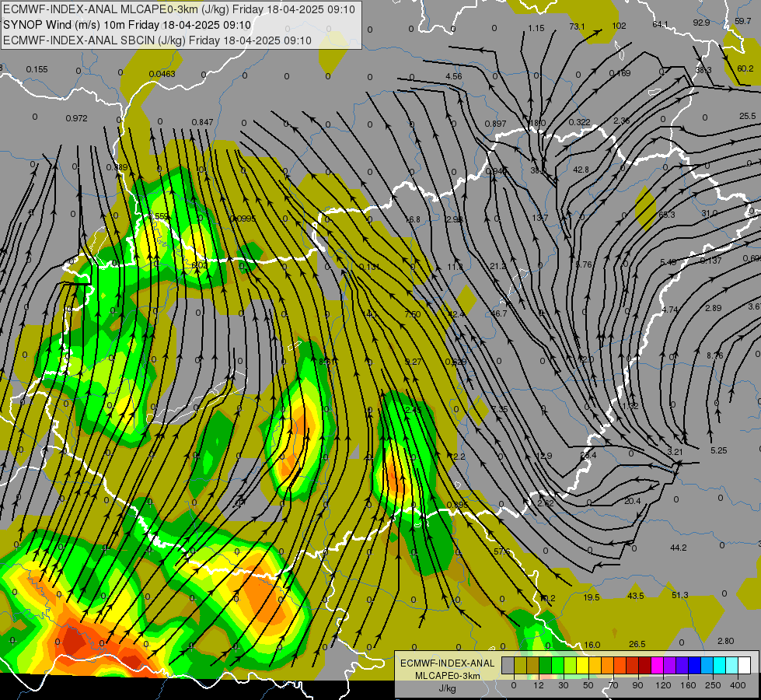
Task: Click the gray swatch in the legend
Action: [508, 665]
